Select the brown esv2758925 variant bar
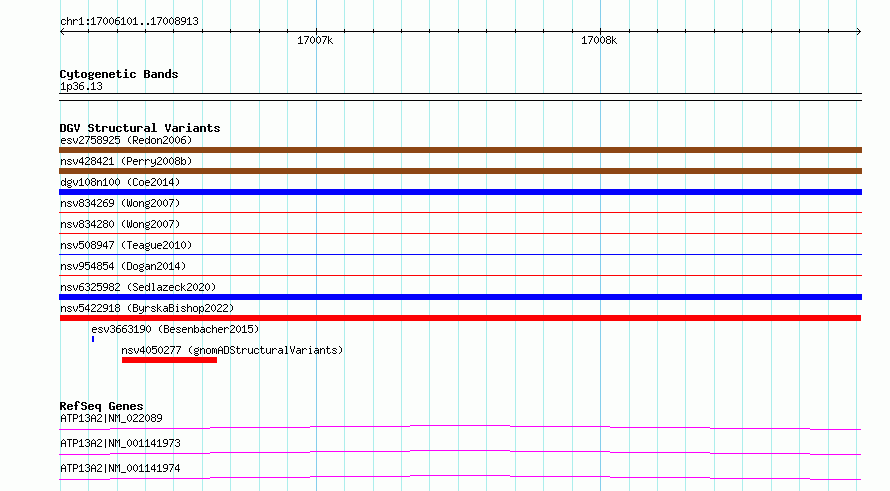Screen dimensions: 890x491 pos(460,150)
